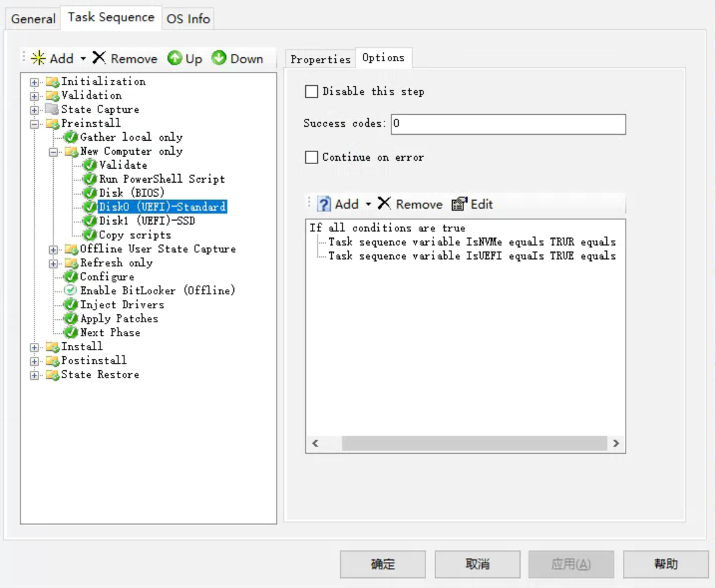Click the Remove X icon in task sequence toolbar
Viewport: 716px width, 588px height.
99,58
